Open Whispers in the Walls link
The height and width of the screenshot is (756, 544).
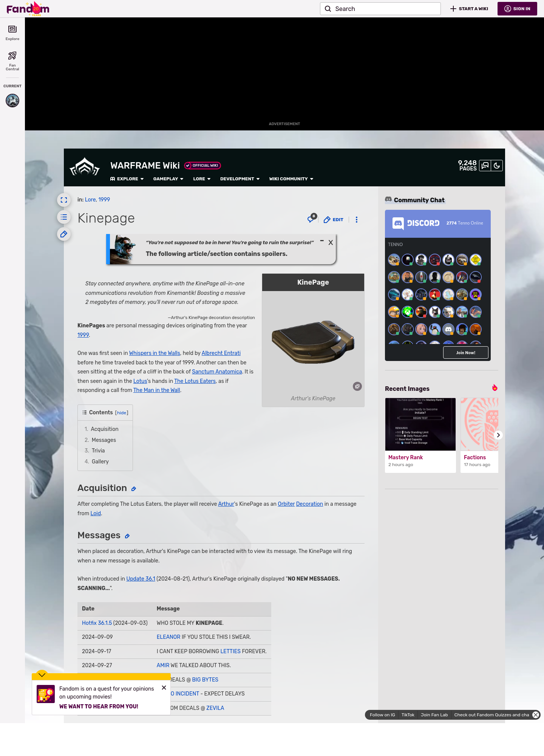[155, 353]
